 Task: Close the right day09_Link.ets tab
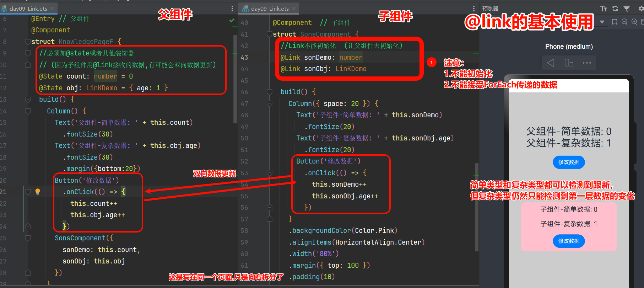294,9
